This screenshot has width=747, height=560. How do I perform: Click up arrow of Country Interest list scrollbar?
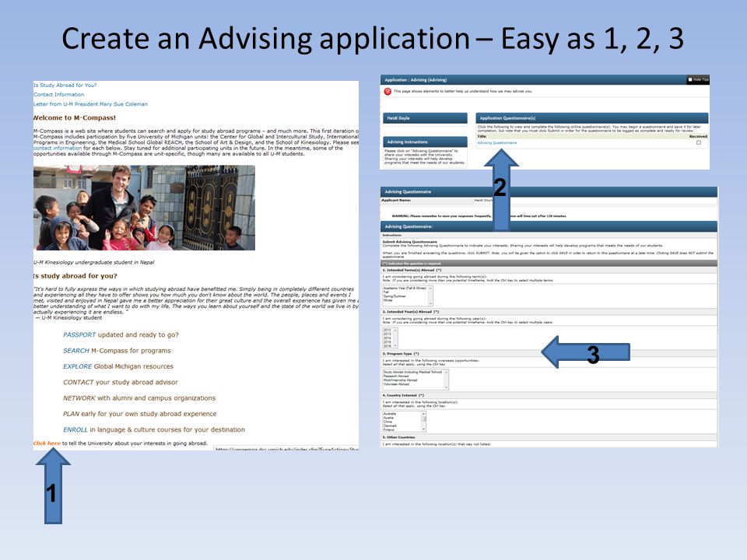click(423, 414)
